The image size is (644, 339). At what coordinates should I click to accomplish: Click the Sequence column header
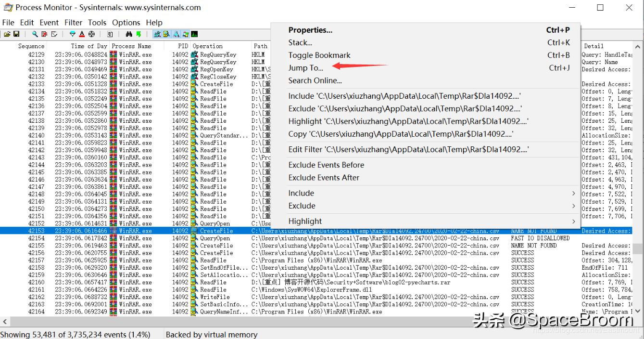click(31, 46)
